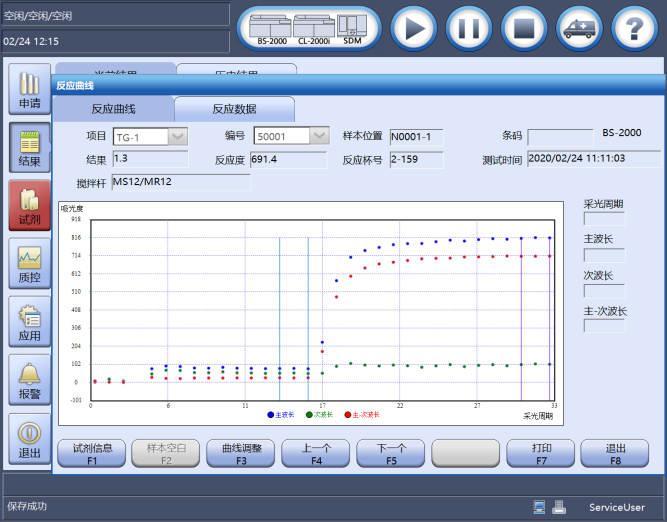Click the 打印 F7 button

click(541, 454)
